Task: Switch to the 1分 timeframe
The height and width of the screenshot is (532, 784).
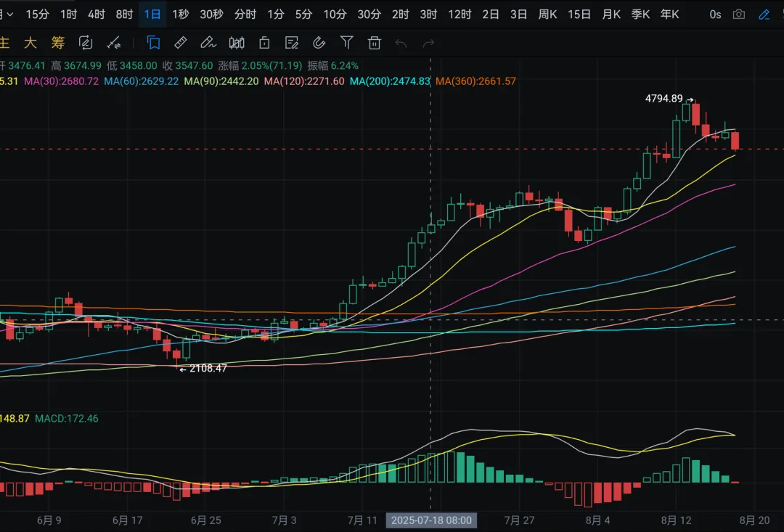Action: (276, 15)
